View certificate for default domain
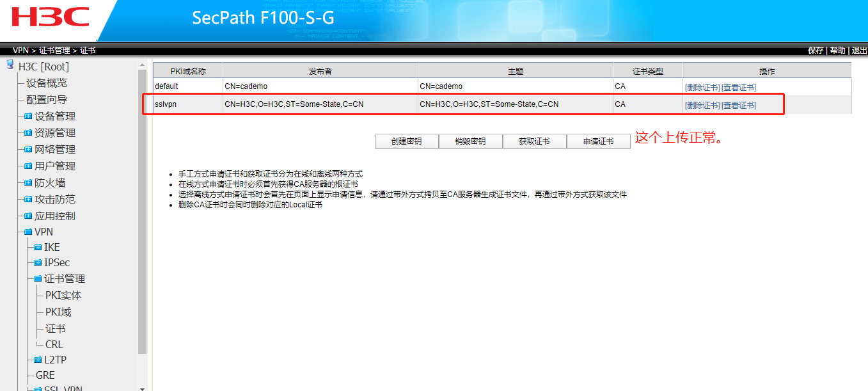This screenshot has width=868, height=391. (739, 87)
